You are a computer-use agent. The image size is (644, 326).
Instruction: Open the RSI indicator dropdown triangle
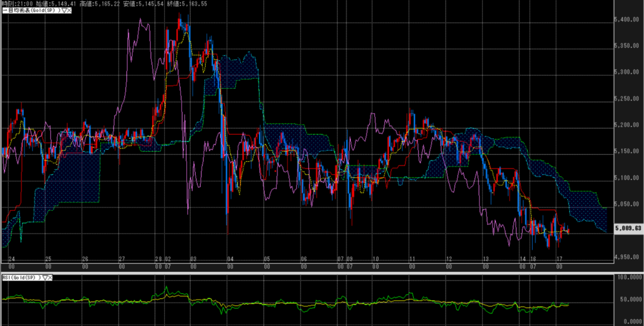(45, 278)
